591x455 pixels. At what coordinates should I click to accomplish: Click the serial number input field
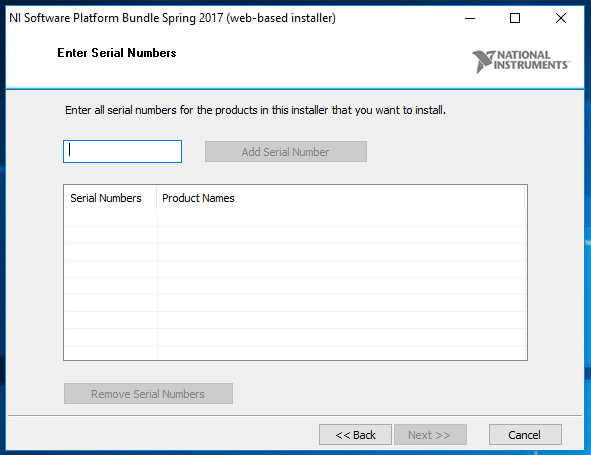pyautogui.click(x=122, y=152)
